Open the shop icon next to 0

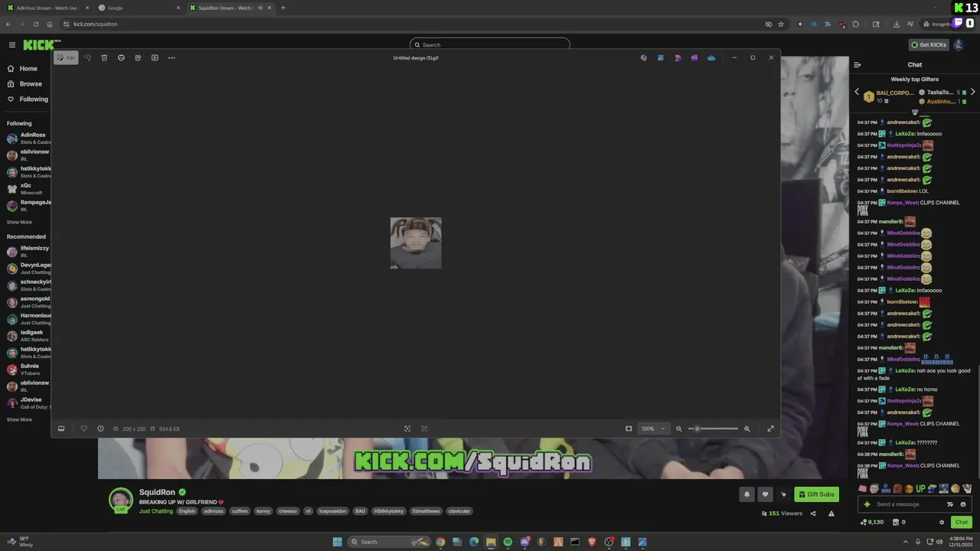[x=895, y=522]
